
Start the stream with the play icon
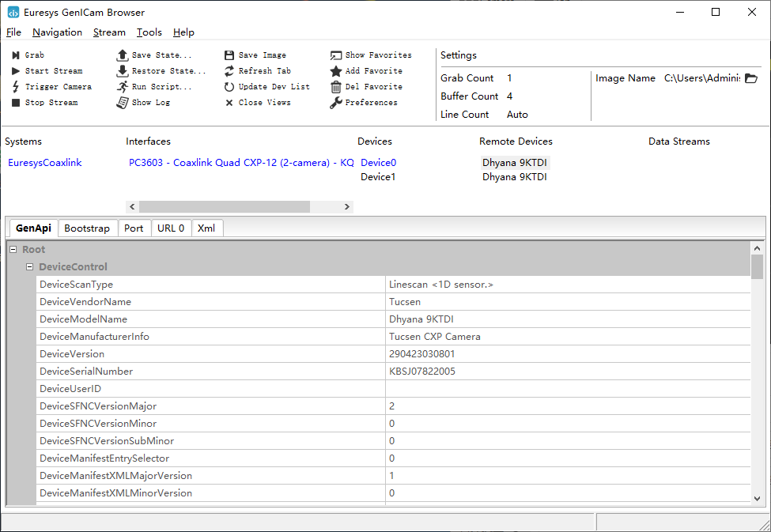[16, 71]
